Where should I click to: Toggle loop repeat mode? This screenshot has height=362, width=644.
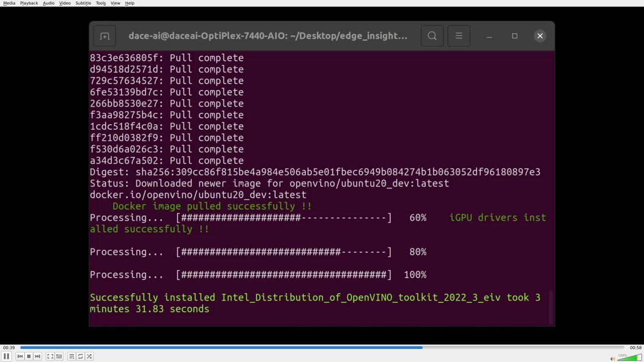80,356
